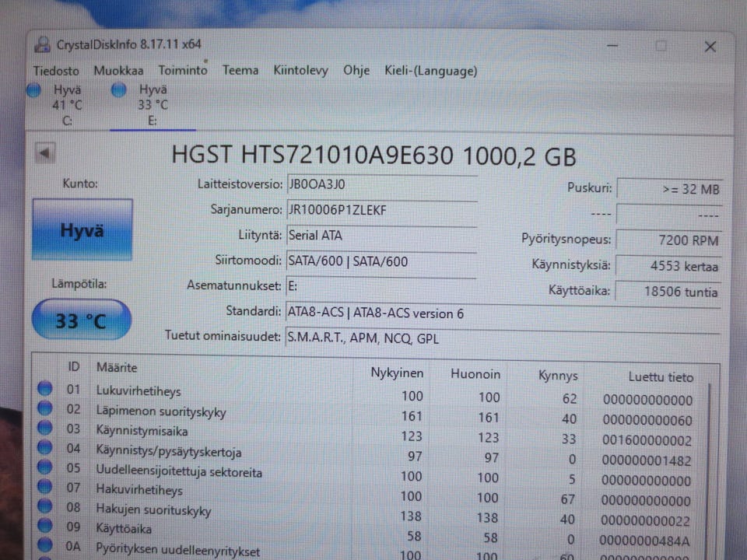Click raw value 001600000002
Screen dimensions: 747x560
[647, 440]
